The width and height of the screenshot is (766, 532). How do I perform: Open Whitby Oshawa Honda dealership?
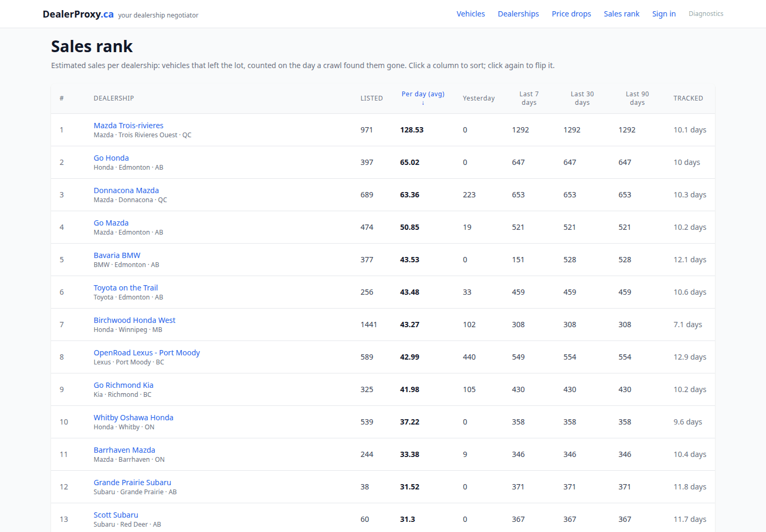click(x=134, y=418)
